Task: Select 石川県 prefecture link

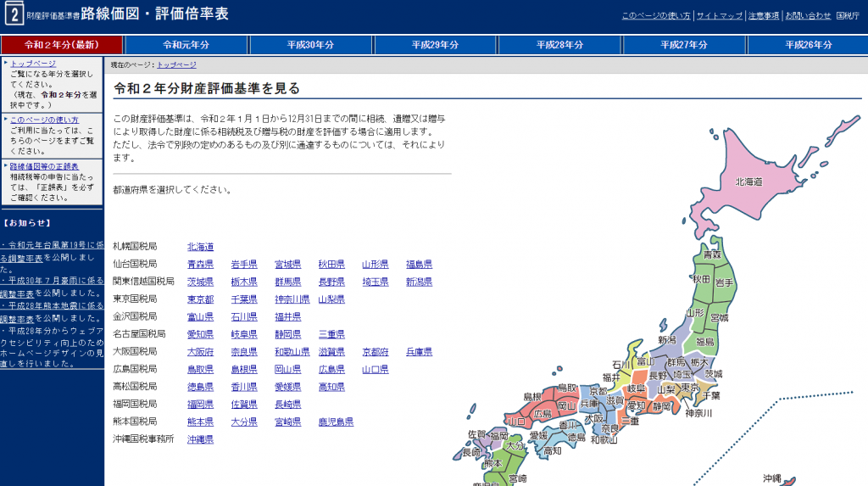Action: tap(244, 317)
